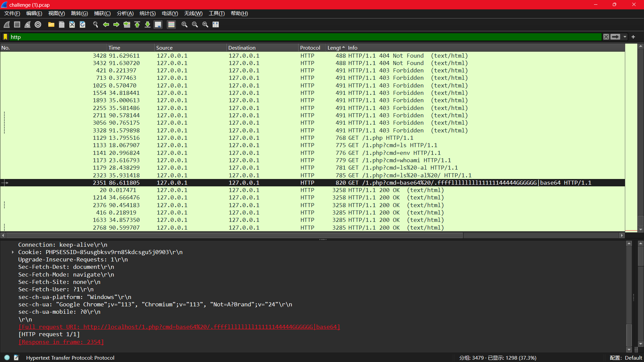The width and height of the screenshot is (644, 362).
Task: Zoom out main window text
Action: pos(195,24)
